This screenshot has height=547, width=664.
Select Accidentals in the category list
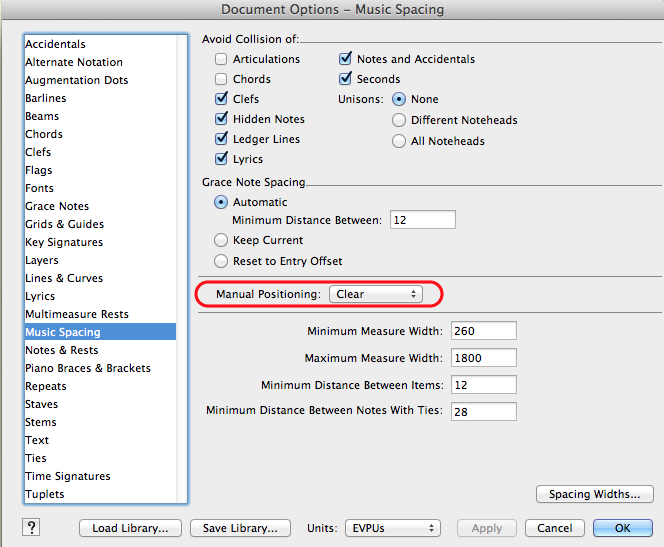pos(56,44)
